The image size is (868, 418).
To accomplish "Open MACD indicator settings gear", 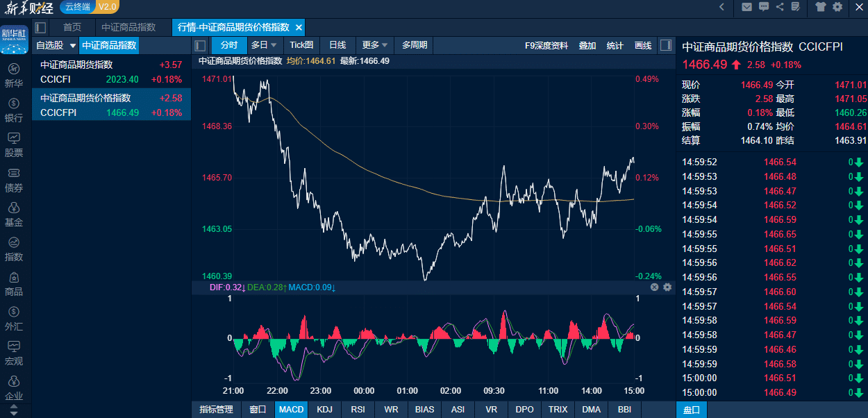I will (667, 287).
